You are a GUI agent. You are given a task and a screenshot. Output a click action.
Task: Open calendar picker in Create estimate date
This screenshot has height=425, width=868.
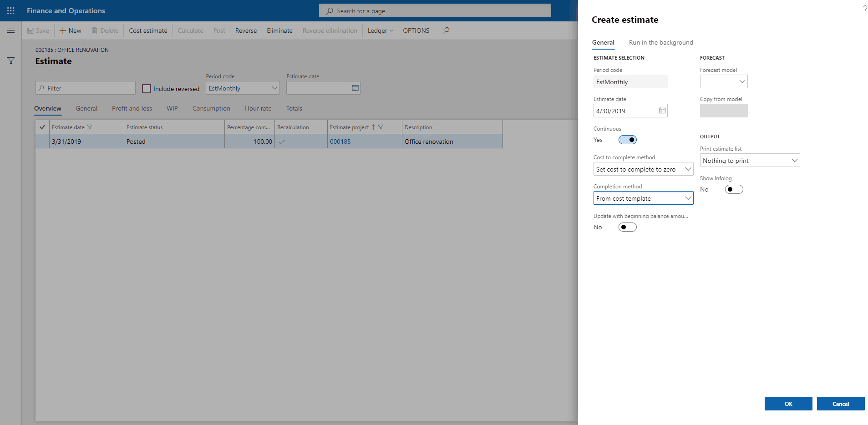[x=662, y=111]
